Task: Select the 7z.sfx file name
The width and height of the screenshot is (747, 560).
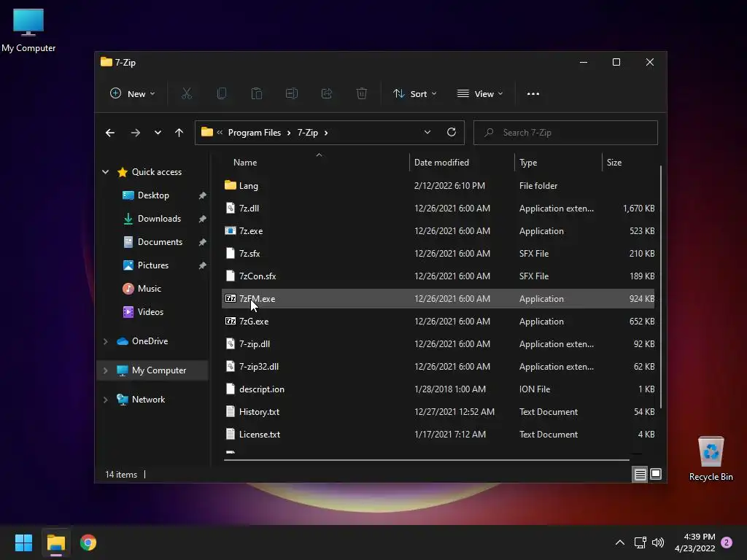Action: pos(249,253)
